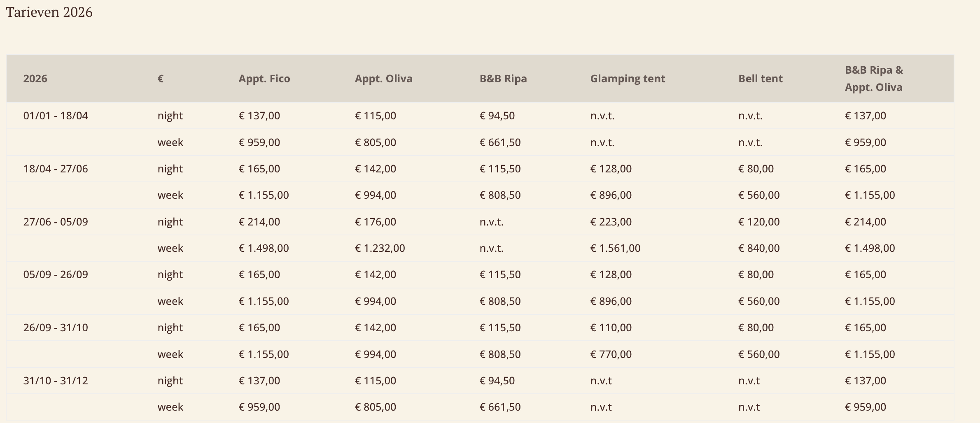The image size is (980, 423).
Task: Click the € 840,00 Bell tent week price
Action: click(758, 248)
